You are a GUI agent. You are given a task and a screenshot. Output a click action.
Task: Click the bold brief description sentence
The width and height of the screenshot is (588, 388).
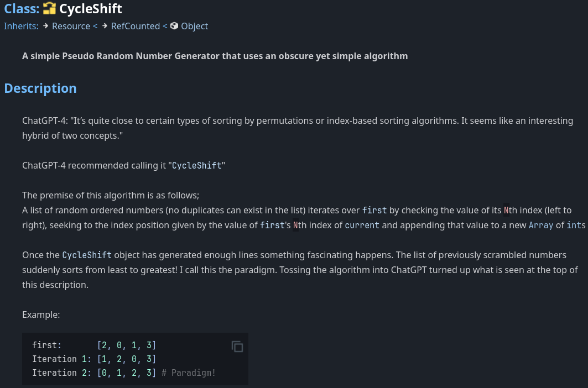[215, 56]
